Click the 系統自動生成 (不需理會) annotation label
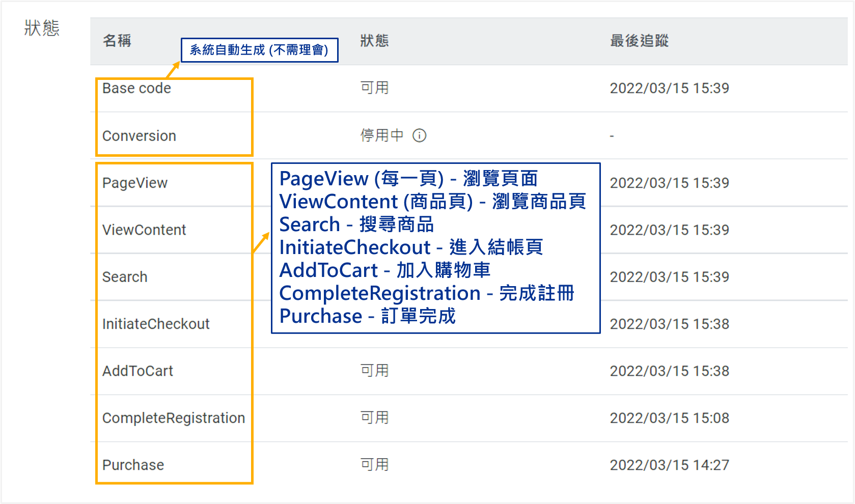The width and height of the screenshot is (855, 504). pos(259,50)
